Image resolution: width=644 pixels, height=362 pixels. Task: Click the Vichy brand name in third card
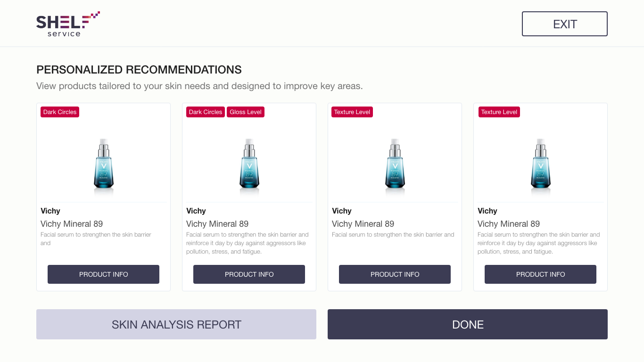(x=342, y=211)
